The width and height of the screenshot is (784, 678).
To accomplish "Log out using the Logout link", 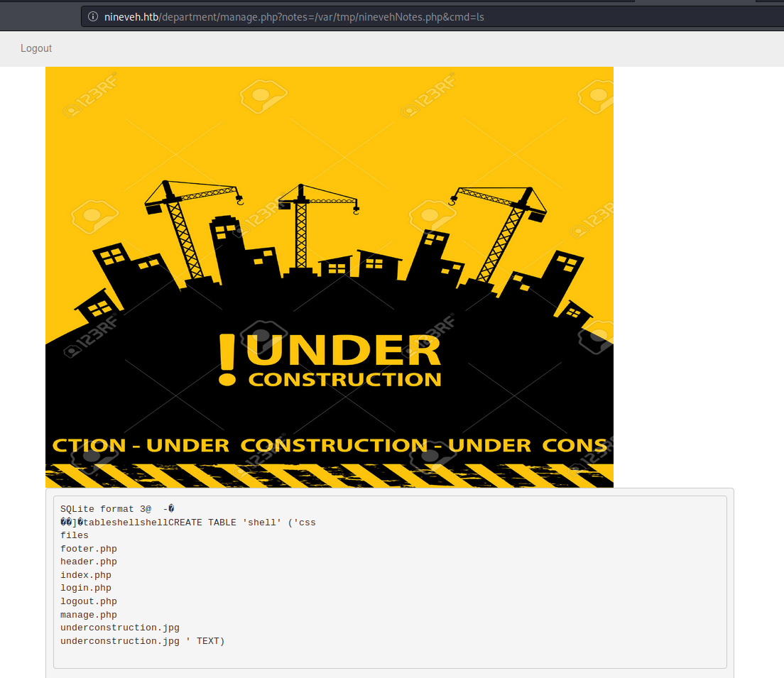I will 36,48.
